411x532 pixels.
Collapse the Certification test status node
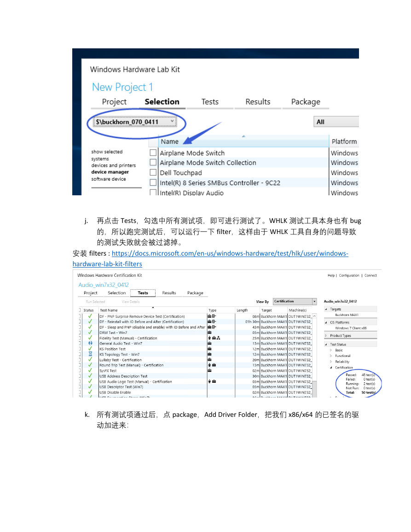click(331, 368)
